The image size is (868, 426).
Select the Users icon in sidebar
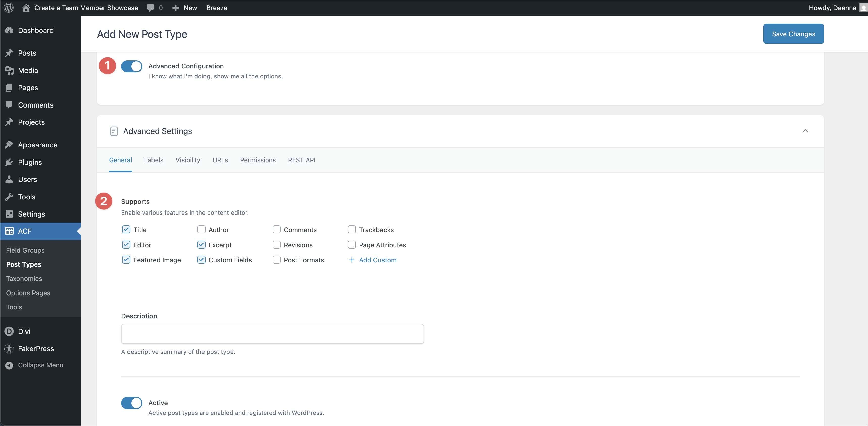[9, 179]
